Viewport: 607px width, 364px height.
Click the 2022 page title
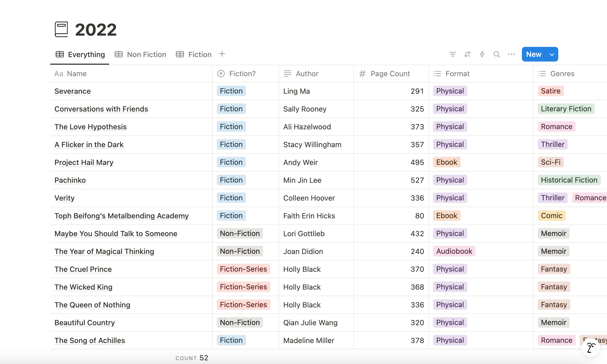(x=96, y=30)
